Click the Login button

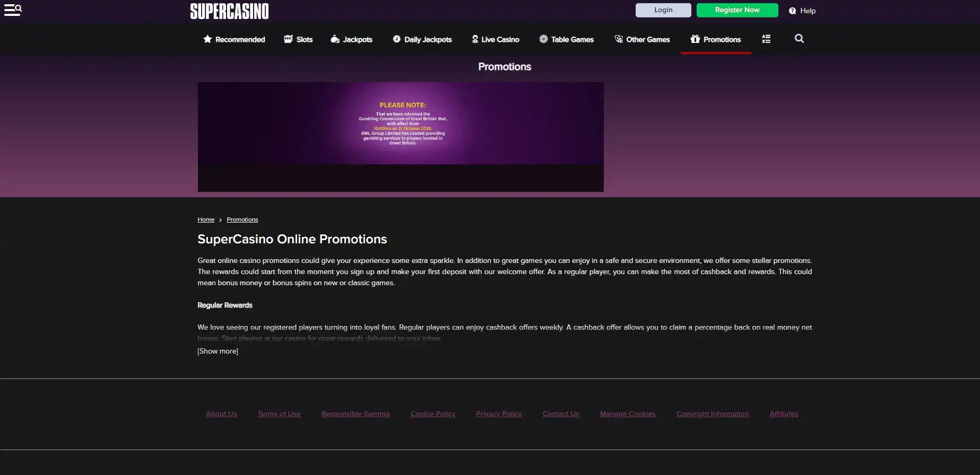click(x=663, y=10)
